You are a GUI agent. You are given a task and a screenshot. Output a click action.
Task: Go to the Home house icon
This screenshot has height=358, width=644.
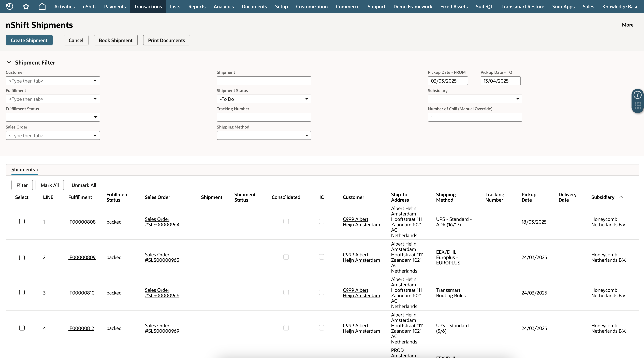click(42, 7)
